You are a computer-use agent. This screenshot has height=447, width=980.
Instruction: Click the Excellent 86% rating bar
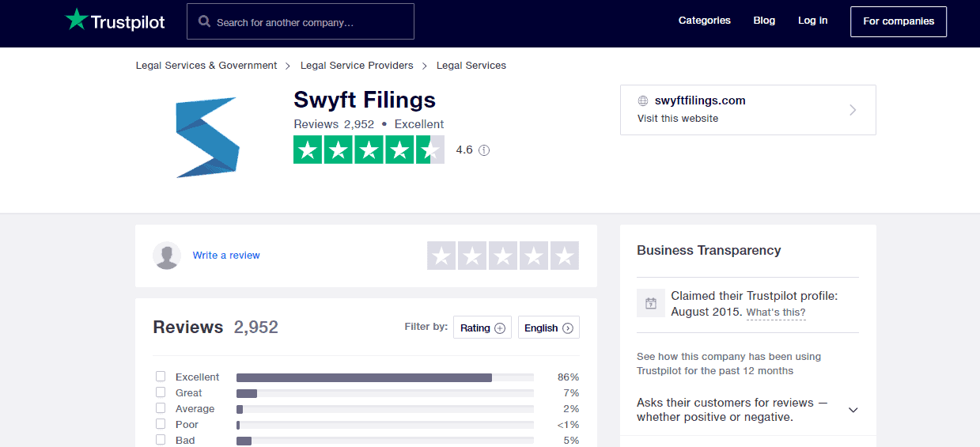(x=385, y=377)
